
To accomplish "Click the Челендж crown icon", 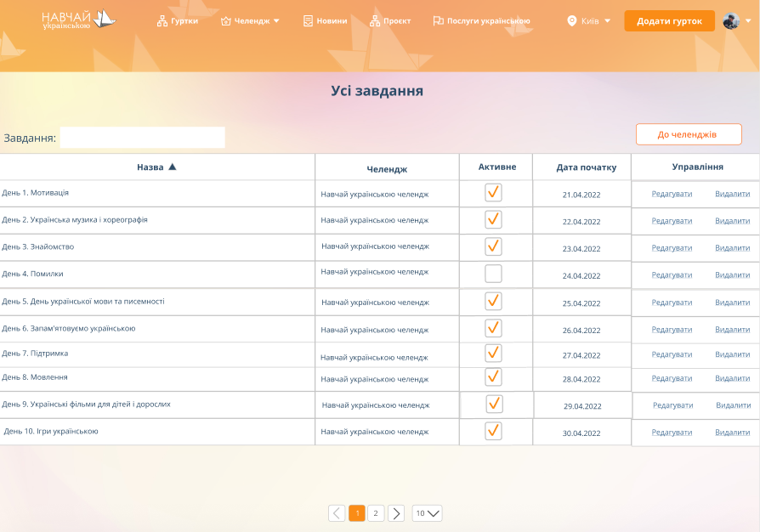I will tap(225, 21).
